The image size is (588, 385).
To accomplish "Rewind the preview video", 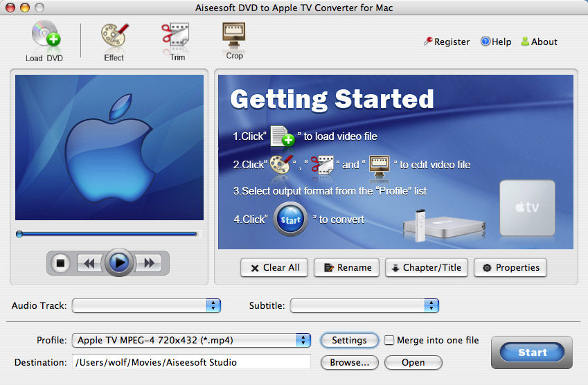I will [89, 263].
